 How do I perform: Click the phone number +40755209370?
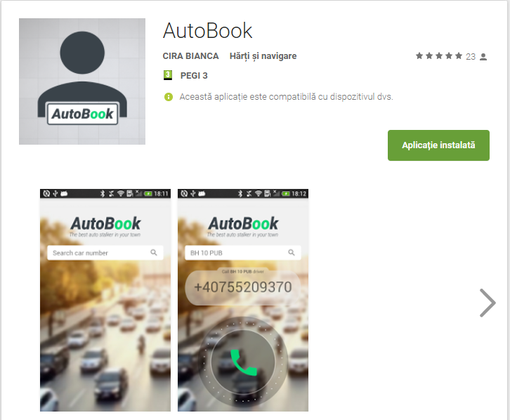242,287
